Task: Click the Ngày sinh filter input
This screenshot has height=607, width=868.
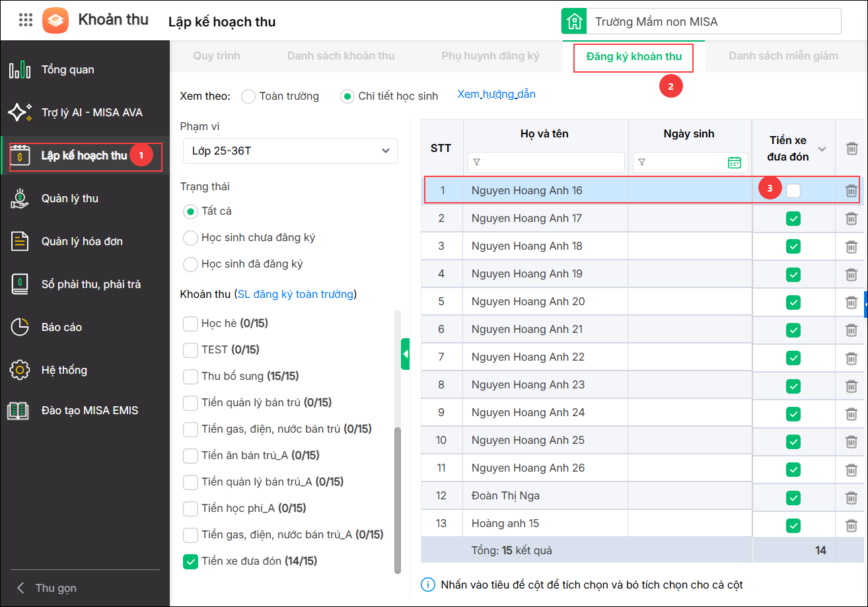Action: pos(690,162)
